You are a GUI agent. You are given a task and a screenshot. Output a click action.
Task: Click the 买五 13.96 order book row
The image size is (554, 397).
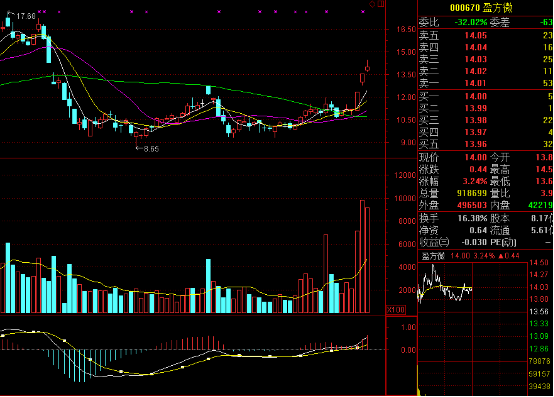(485, 144)
